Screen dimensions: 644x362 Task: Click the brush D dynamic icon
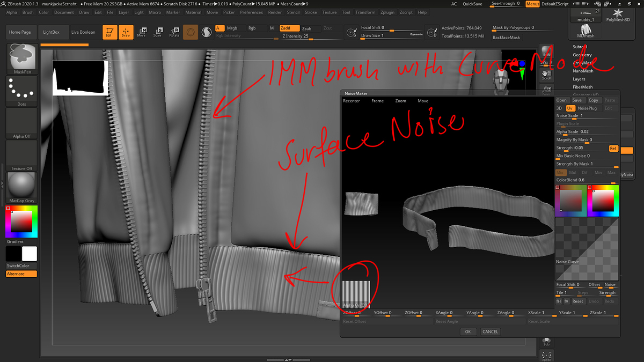(x=433, y=33)
